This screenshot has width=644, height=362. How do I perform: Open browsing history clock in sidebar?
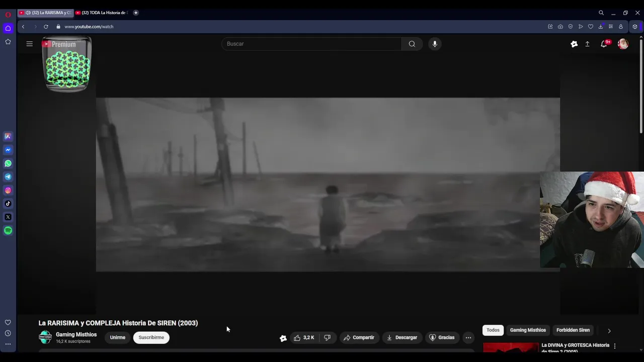pos(8,333)
